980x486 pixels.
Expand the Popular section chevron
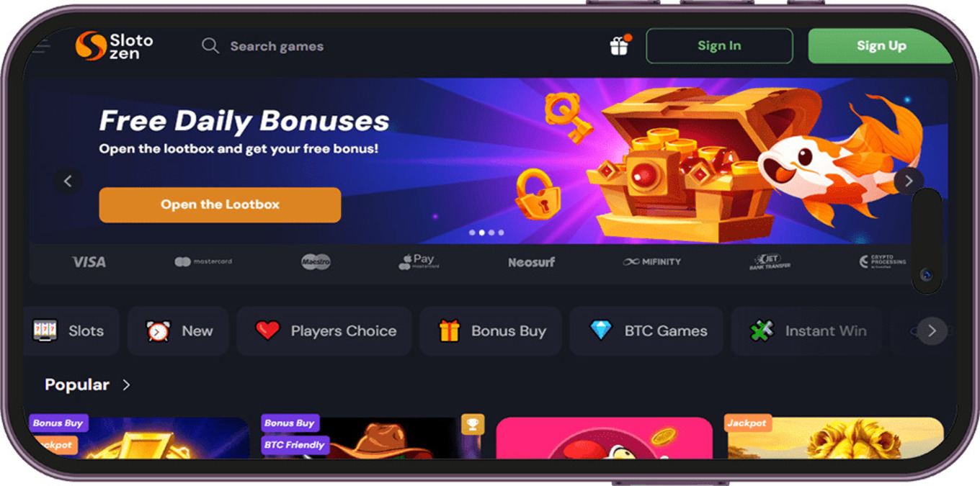[126, 385]
